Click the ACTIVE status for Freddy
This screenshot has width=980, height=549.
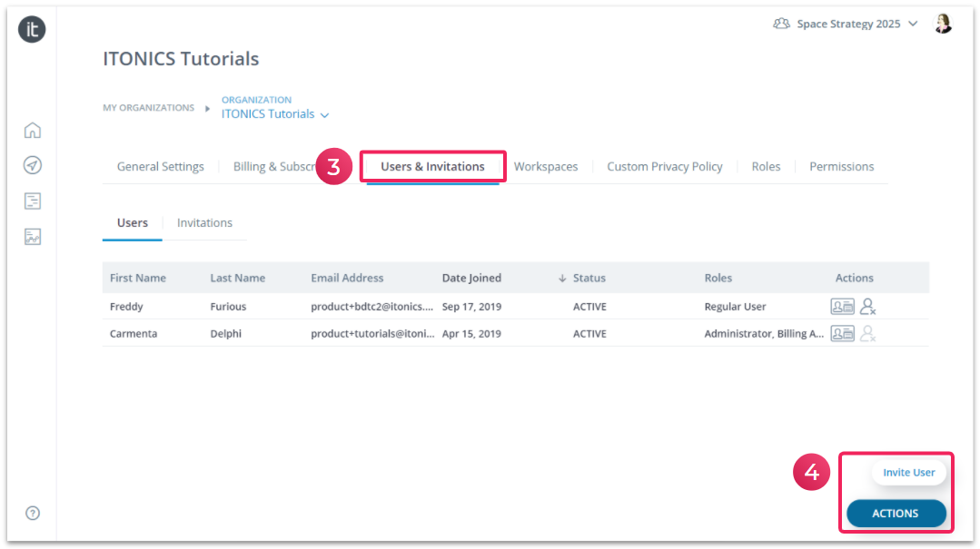[589, 307]
